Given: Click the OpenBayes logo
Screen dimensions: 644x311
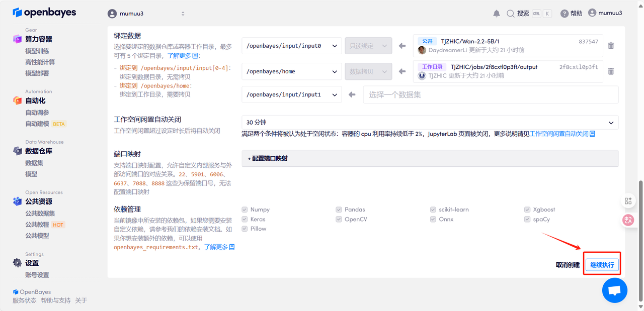Looking at the screenshot, I should pyautogui.click(x=44, y=13).
